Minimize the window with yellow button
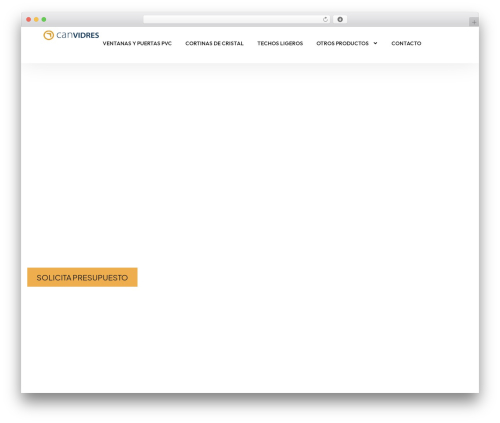The height and width of the screenshot is (423, 500). [x=36, y=20]
